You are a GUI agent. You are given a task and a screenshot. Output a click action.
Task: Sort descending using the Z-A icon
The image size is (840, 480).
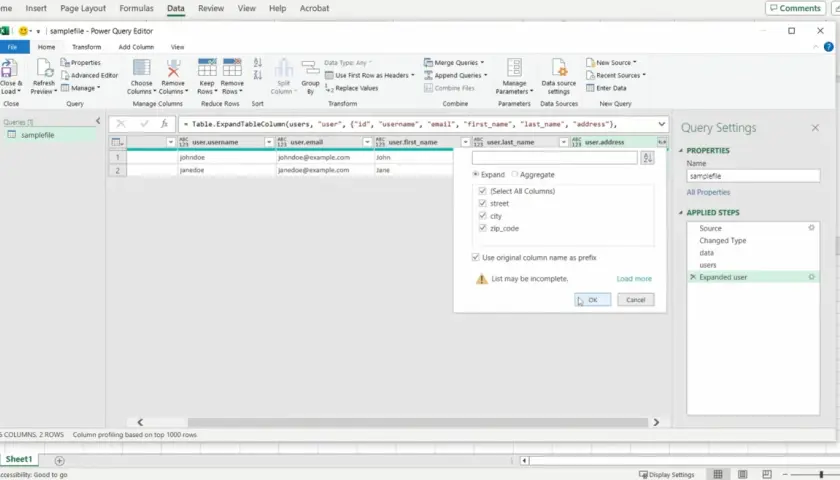(258, 75)
